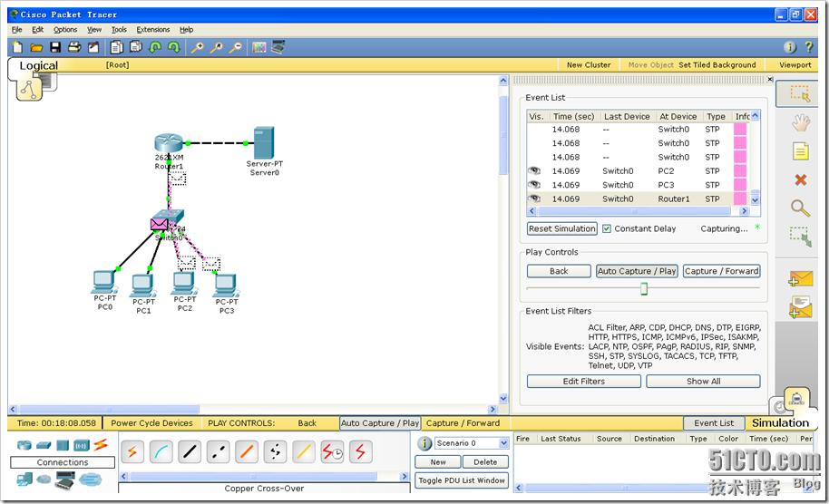Click Auto Capture / Play in Play Controls
This screenshot has width=829, height=504.
coord(637,271)
